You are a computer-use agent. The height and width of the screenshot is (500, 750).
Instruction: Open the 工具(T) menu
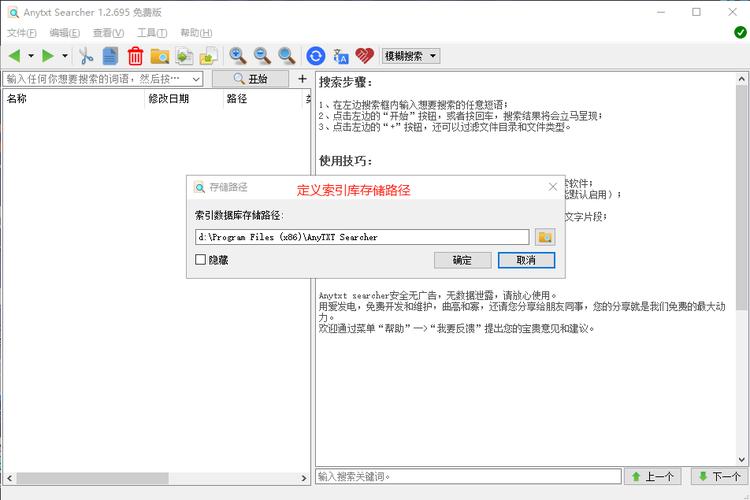[152, 33]
